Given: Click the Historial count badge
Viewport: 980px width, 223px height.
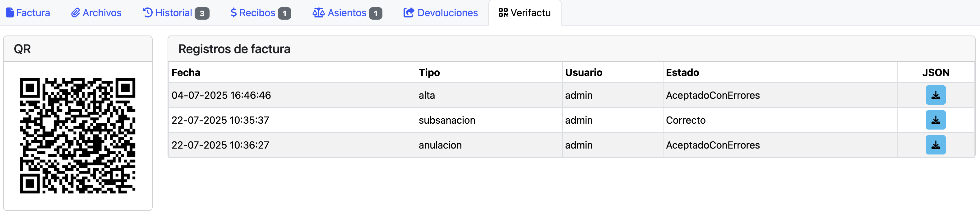Looking at the screenshot, I should (202, 14).
